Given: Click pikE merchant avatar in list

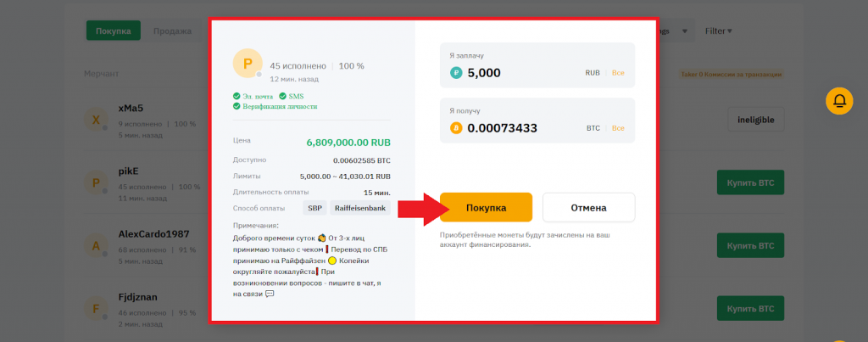Looking at the screenshot, I should click(x=95, y=182).
